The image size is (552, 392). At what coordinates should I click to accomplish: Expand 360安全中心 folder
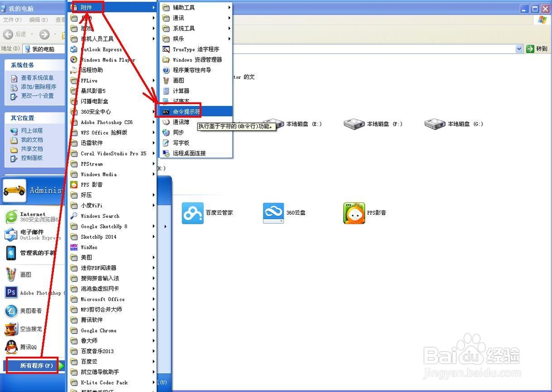(113, 112)
